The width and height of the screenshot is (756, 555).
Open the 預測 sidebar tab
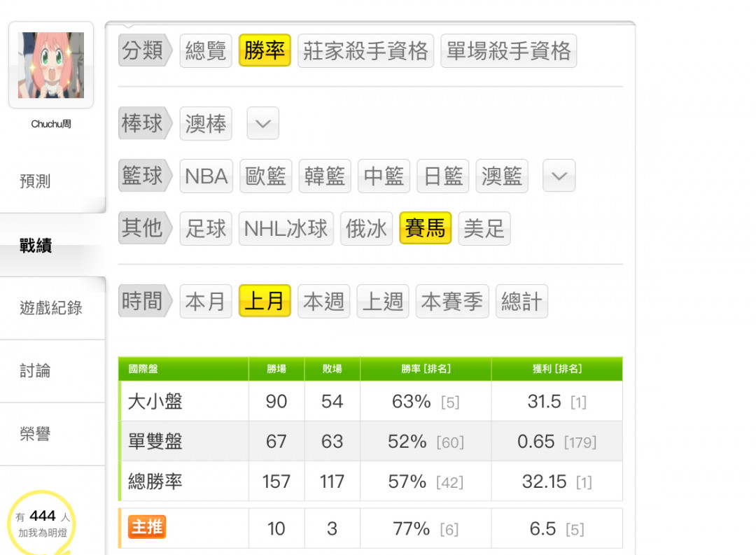pos(52,181)
